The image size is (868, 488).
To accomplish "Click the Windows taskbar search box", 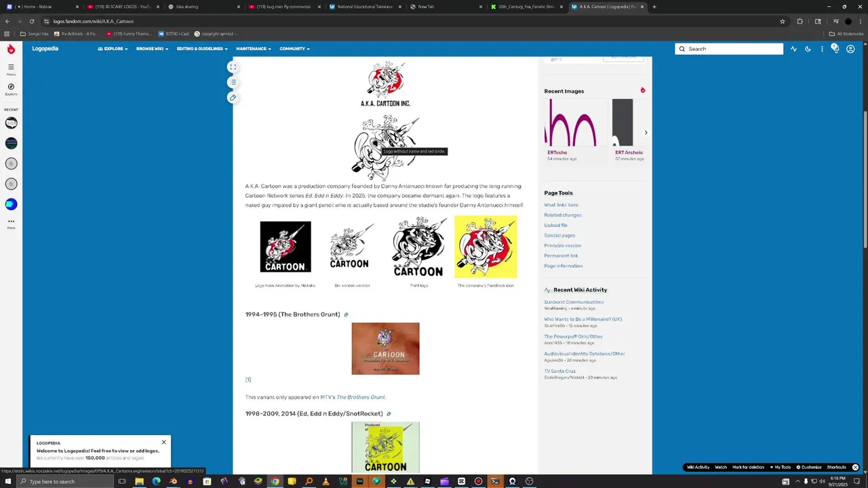I will [x=65, y=481].
